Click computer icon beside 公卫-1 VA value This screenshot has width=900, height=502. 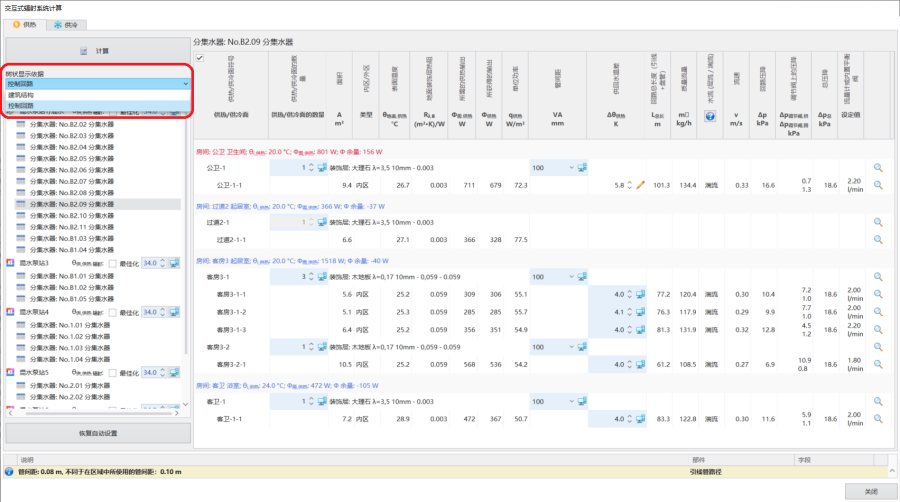pos(582,168)
